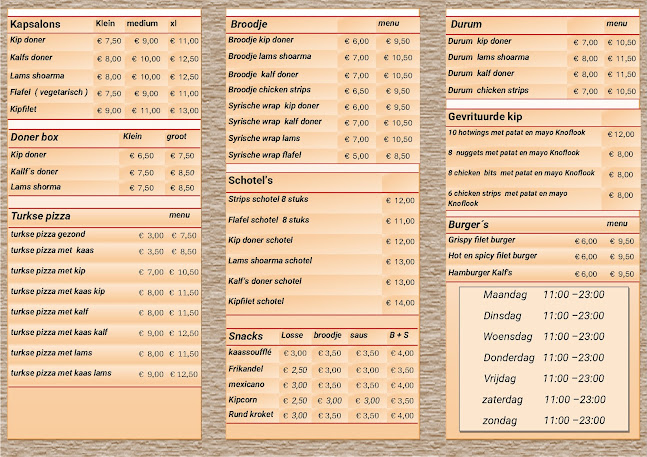Click the Doner box section heading

[x=35, y=136]
